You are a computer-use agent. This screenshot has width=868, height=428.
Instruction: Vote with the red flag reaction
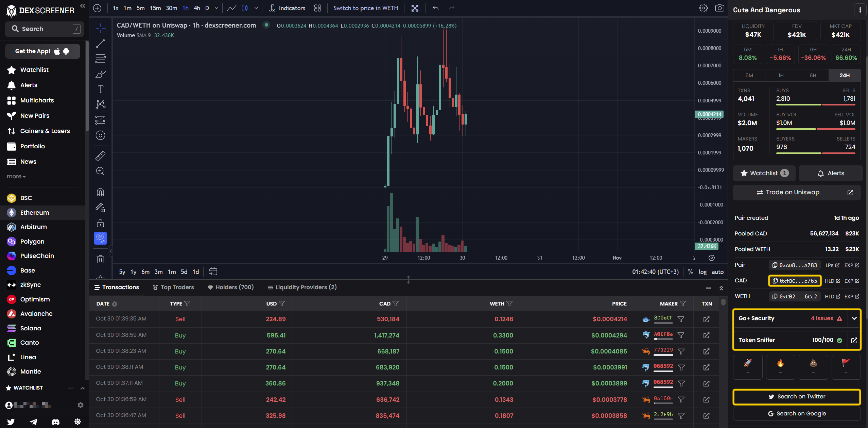coord(846,367)
